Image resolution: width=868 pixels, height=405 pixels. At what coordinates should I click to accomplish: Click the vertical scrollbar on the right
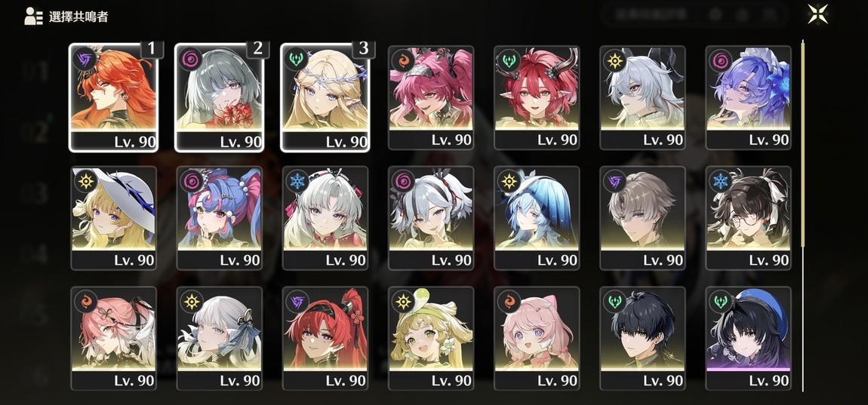[x=802, y=216]
